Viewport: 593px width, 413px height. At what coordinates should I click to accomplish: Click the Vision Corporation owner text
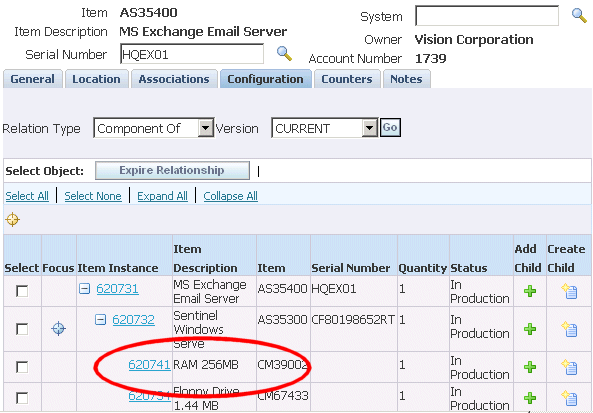click(474, 39)
